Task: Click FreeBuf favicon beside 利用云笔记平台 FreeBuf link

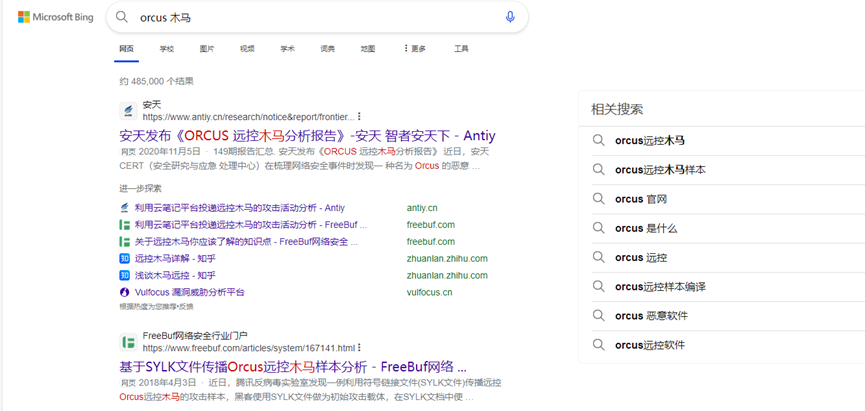Action: click(124, 225)
